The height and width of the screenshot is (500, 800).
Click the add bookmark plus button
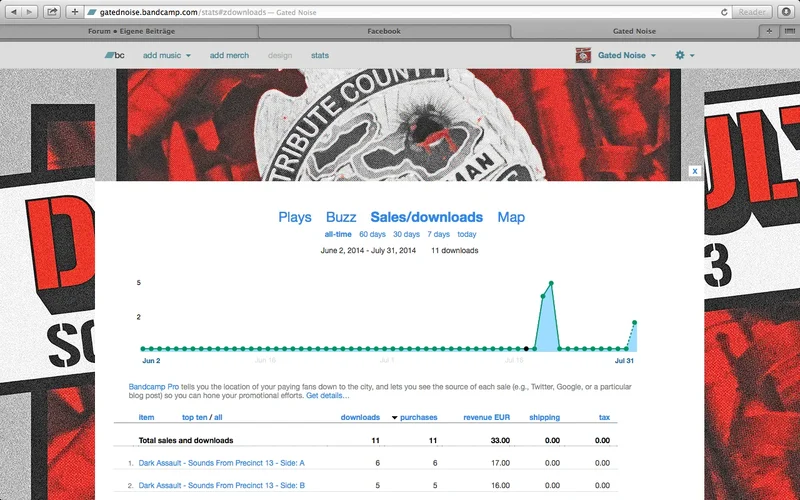[74, 12]
